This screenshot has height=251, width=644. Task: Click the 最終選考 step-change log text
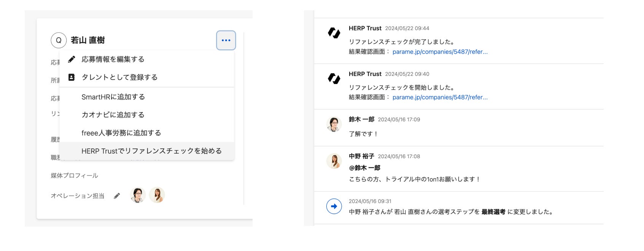coord(451,212)
